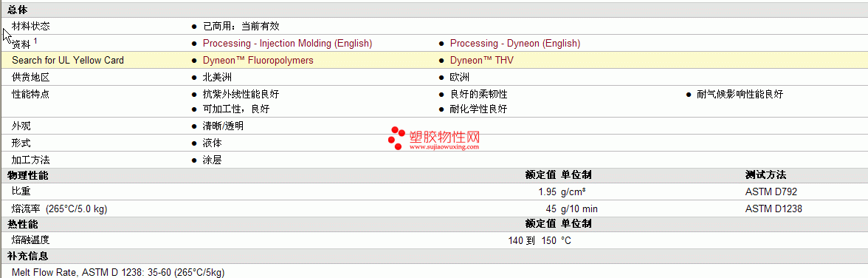Click the 物理性能 section header
868x278 pixels.
[x=28, y=175]
